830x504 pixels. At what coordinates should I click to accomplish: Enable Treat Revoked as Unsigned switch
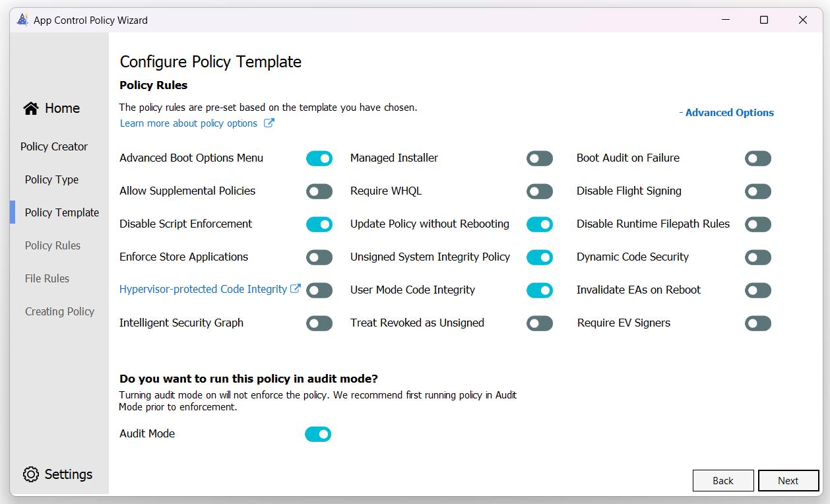click(x=540, y=323)
